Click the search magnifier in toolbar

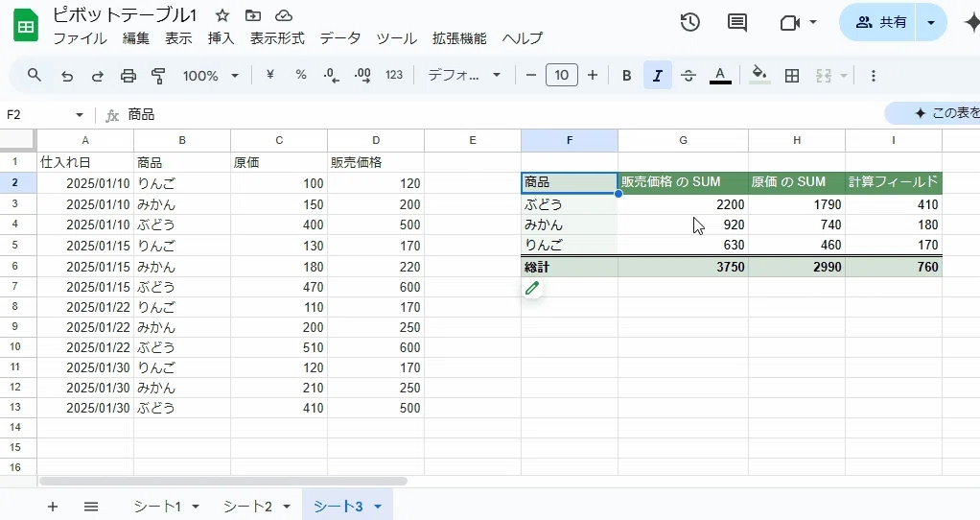(x=35, y=76)
